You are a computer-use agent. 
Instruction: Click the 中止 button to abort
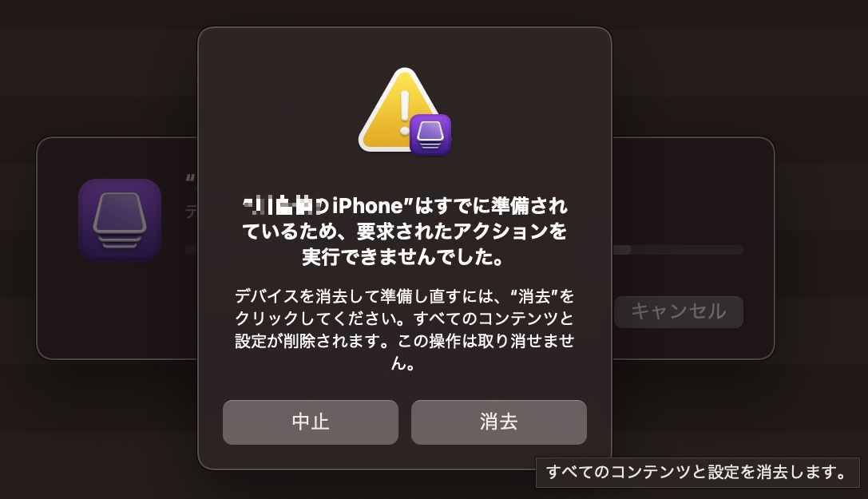[311, 422]
